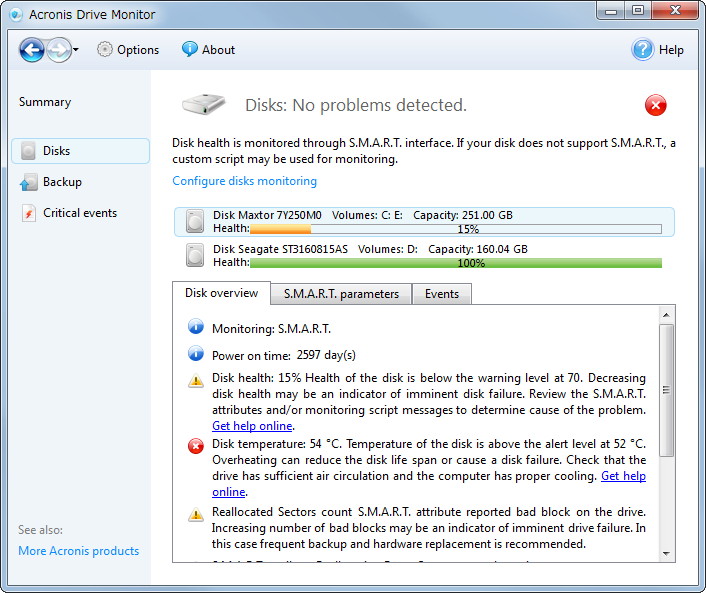Maximize the Acronis Drive Monitor window
This screenshot has height=593, width=706.
638,11
